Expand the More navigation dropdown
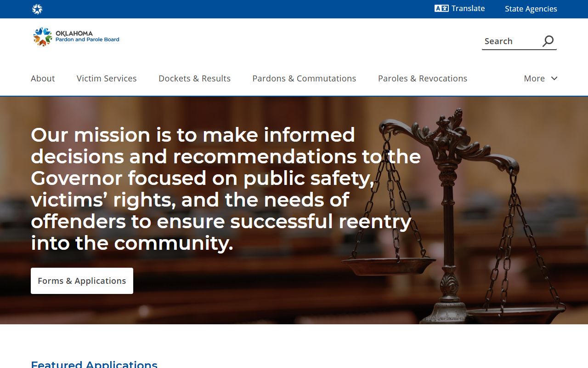 click(541, 78)
